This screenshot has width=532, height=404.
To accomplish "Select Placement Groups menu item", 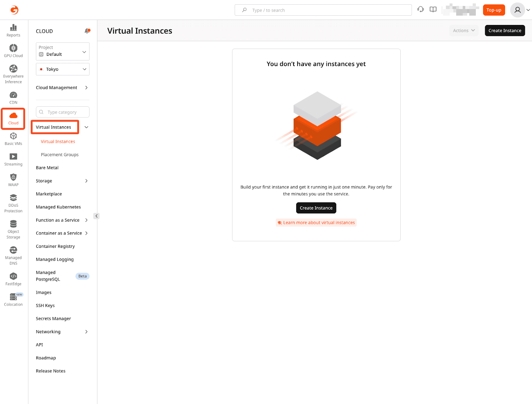I will click(60, 154).
